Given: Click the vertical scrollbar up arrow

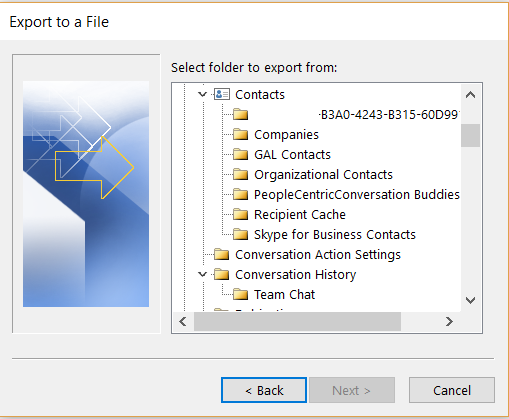Looking at the screenshot, I should (470, 95).
